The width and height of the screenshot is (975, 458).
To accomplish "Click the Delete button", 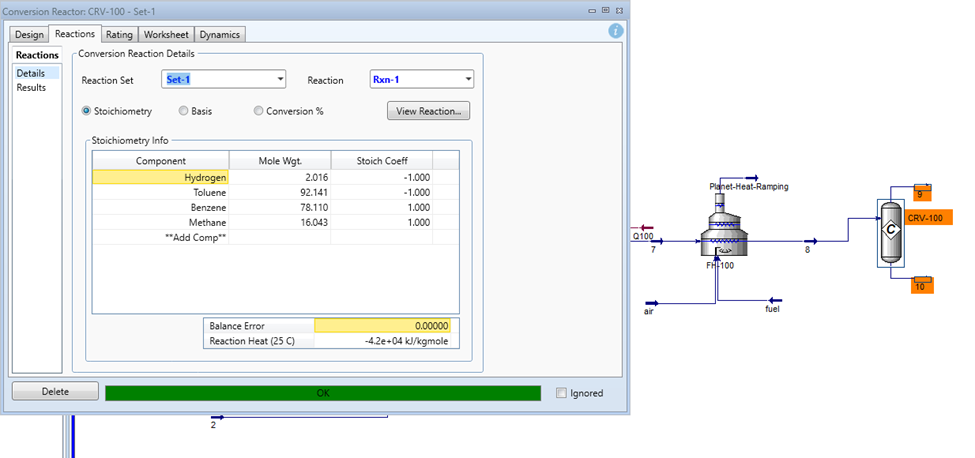I will [55, 392].
